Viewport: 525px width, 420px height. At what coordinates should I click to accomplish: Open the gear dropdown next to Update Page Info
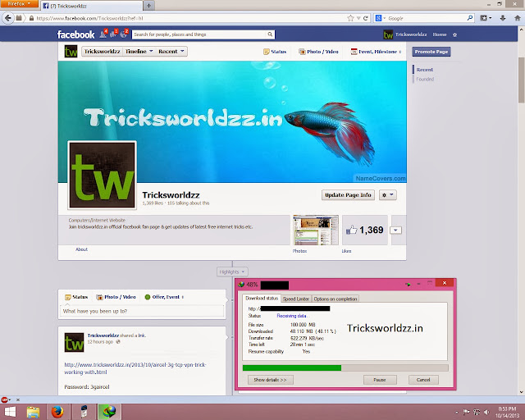click(x=388, y=195)
